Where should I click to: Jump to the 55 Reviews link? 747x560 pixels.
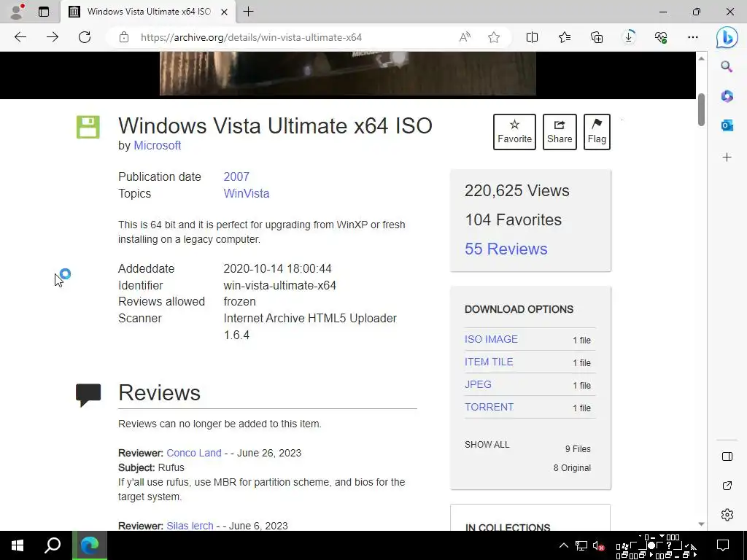point(506,249)
